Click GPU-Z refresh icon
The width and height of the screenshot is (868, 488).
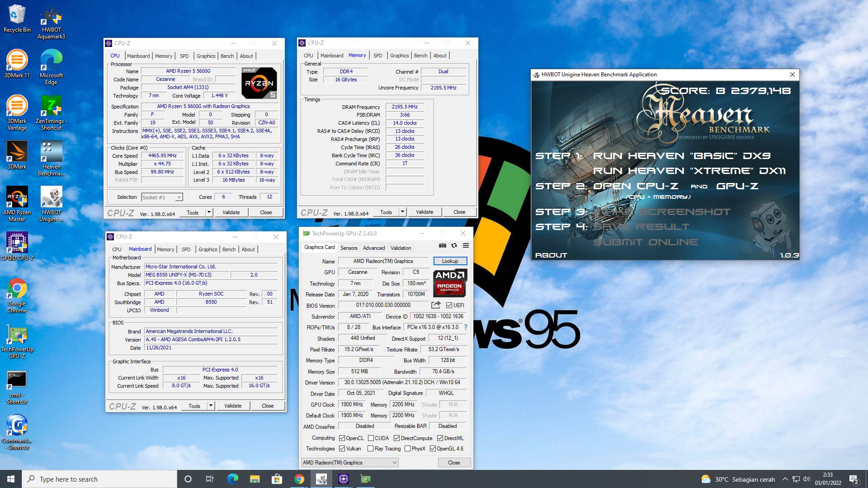pos(454,245)
